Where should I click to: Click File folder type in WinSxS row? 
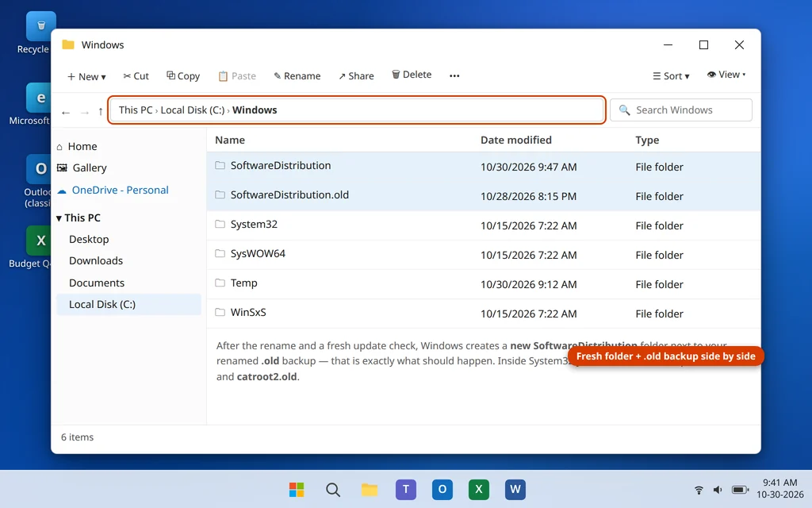(x=659, y=314)
